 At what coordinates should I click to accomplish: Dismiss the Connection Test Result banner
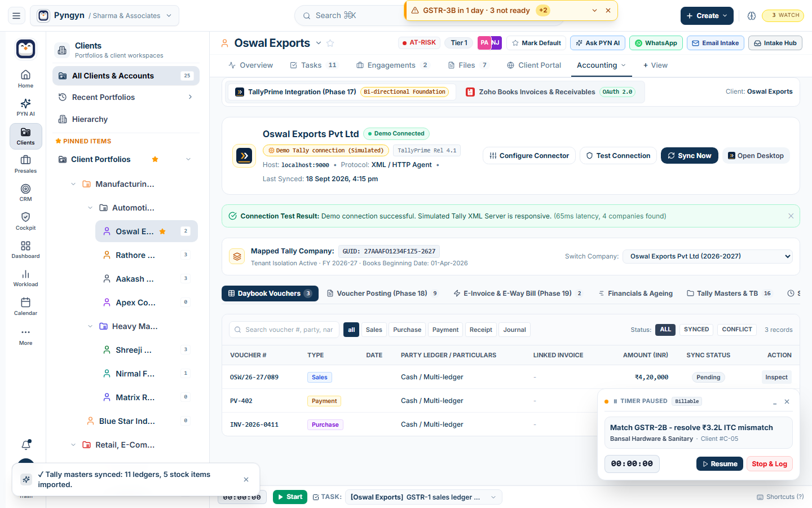point(791,216)
